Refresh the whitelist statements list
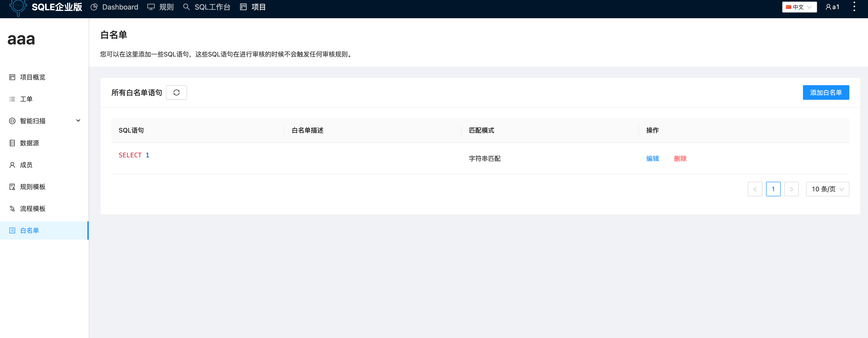Image resolution: width=868 pixels, height=338 pixels. (176, 92)
